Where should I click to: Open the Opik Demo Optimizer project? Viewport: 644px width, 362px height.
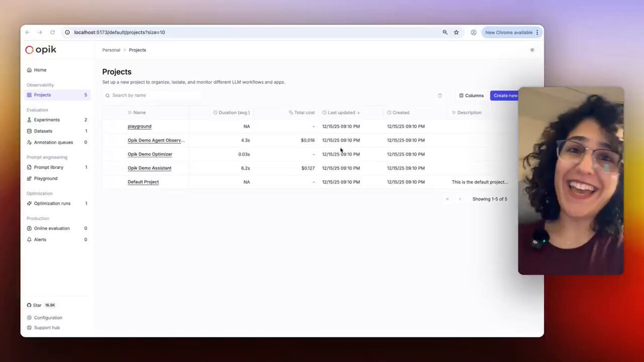[150, 154]
